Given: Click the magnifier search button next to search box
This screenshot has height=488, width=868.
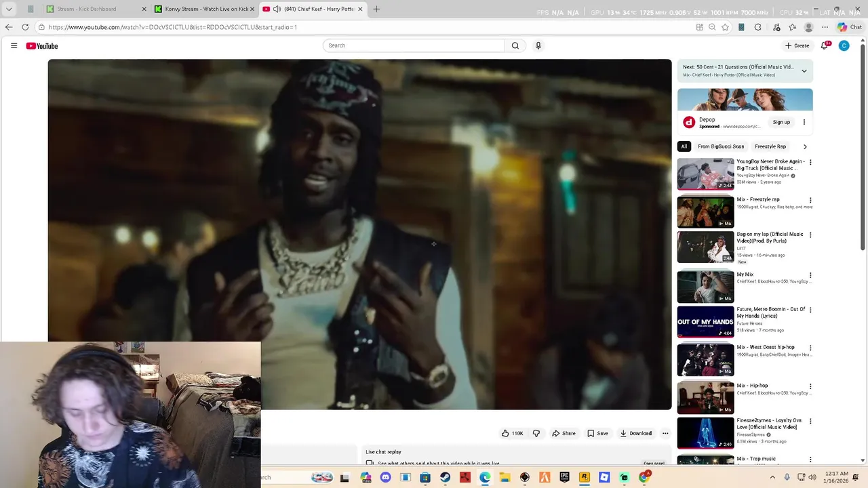Looking at the screenshot, I should pos(515,45).
